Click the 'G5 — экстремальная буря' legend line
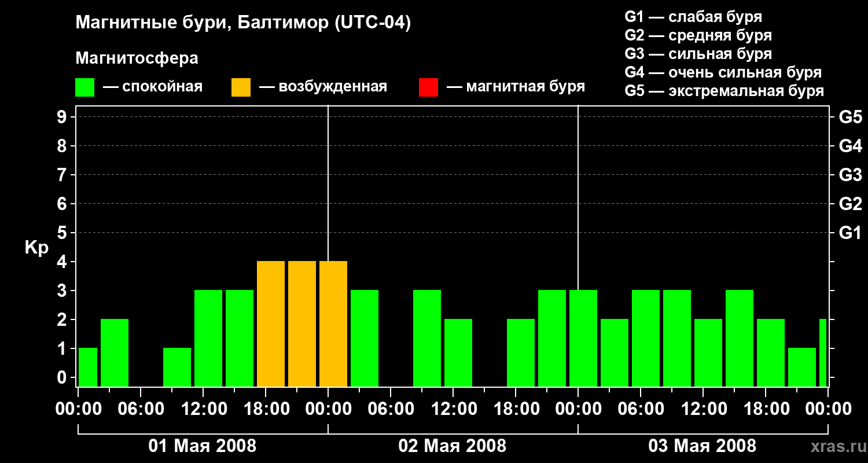Viewport: 868px width, 463px height. point(724,91)
